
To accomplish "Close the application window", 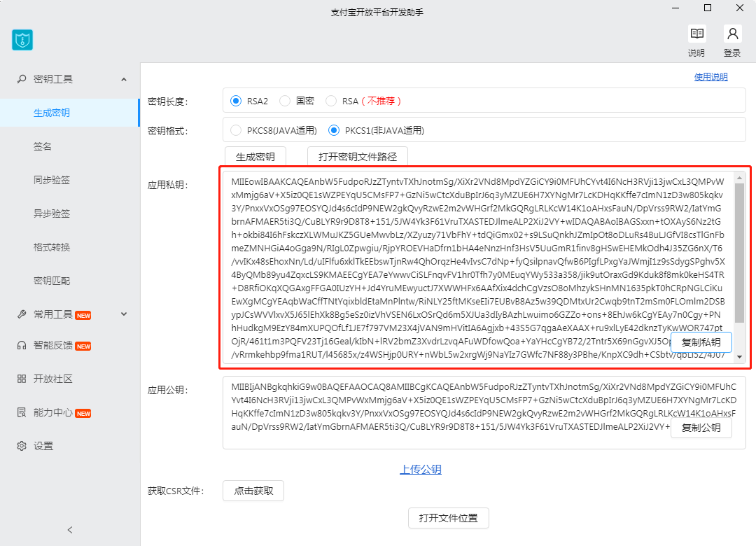I will click(740, 8).
